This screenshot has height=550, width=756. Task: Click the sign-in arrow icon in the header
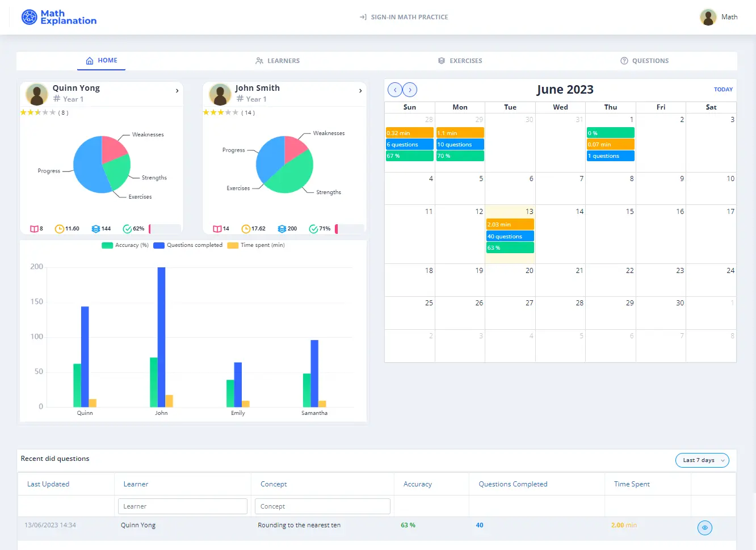click(362, 17)
